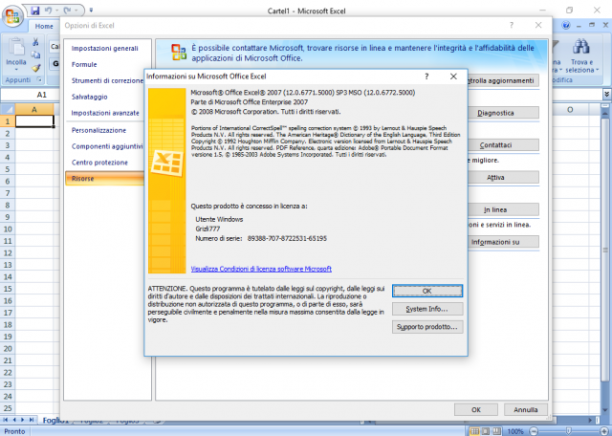Click the Excel help icon in ribbon
612x436 pixels.
point(566,25)
